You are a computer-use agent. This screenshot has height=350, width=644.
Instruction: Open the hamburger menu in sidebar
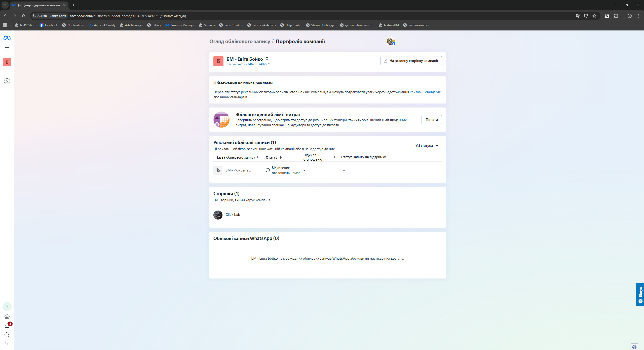click(x=7, y=49)
